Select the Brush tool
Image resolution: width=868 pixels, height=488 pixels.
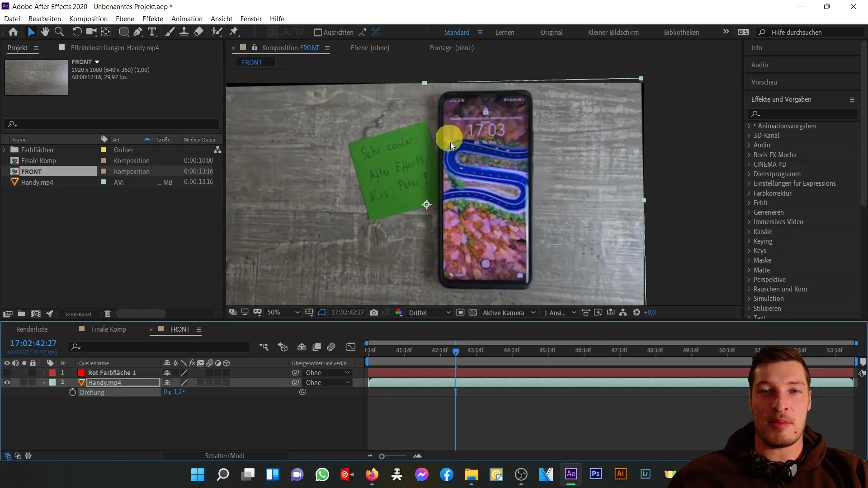click(x=170, y=32)
